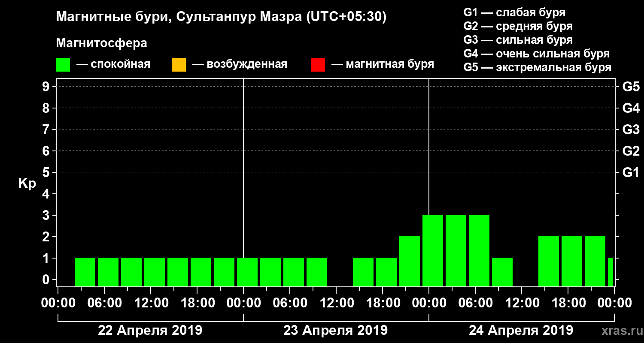Click the right-axis G3 level label
Viewport: 644px width, 343px height.
(631, 129)
